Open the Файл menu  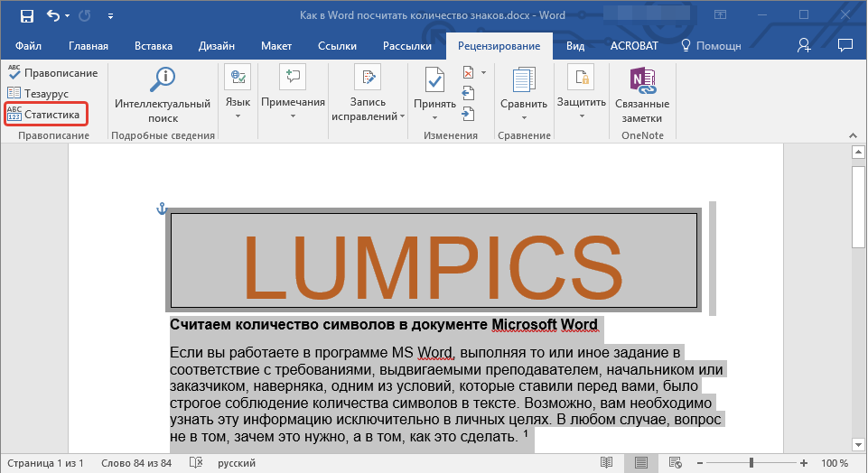(x=28, y=46)
